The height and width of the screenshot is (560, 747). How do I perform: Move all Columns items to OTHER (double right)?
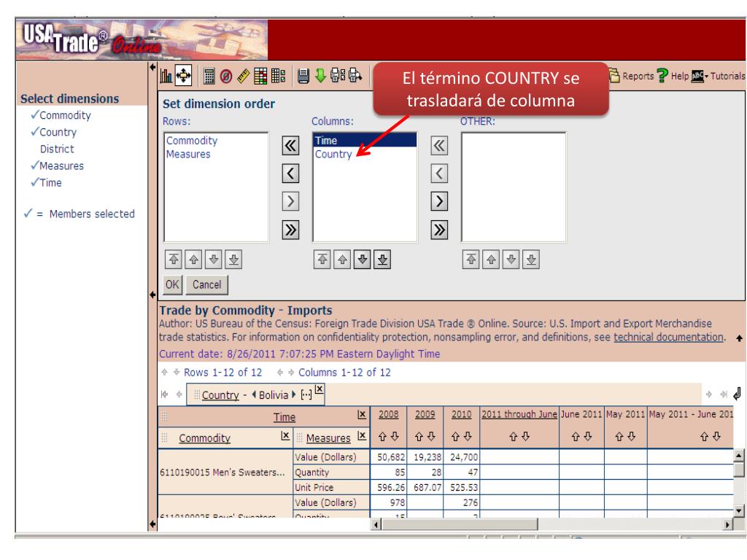439,230
